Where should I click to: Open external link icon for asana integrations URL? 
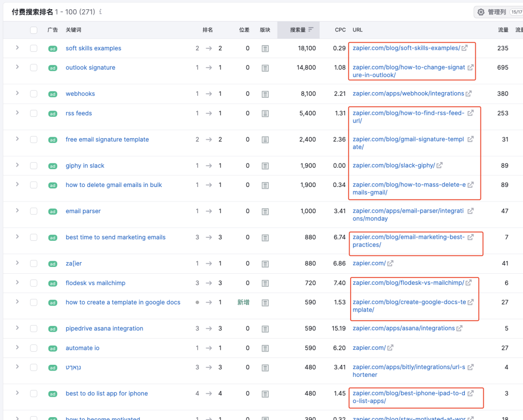click(x=459, y=328)
